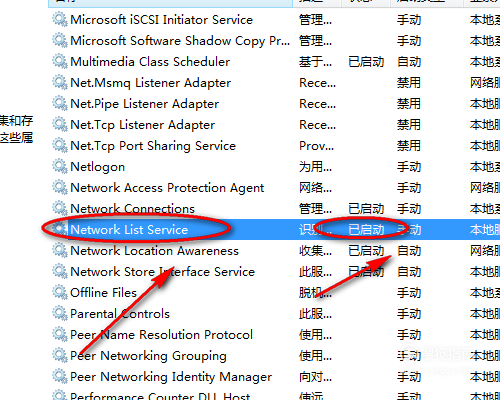Click the gear icon for Netlogon service

pyautogui.click(x=60, y=166)
